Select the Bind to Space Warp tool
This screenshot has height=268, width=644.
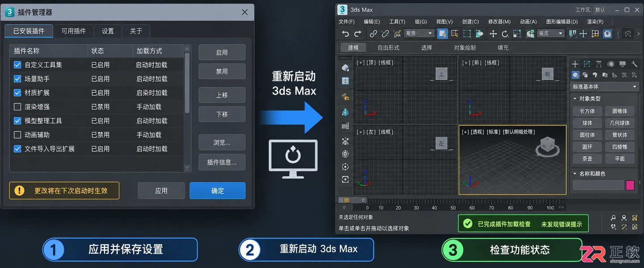397,33
